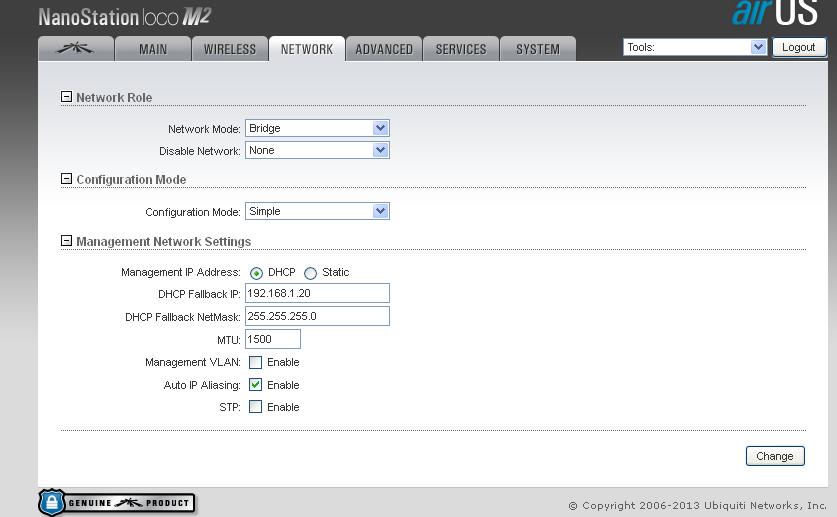Image resolution: width=837 pixels, height=517 pixels.
Task: Click the DHCP Fallback IP field
Action: click(317, 293)
